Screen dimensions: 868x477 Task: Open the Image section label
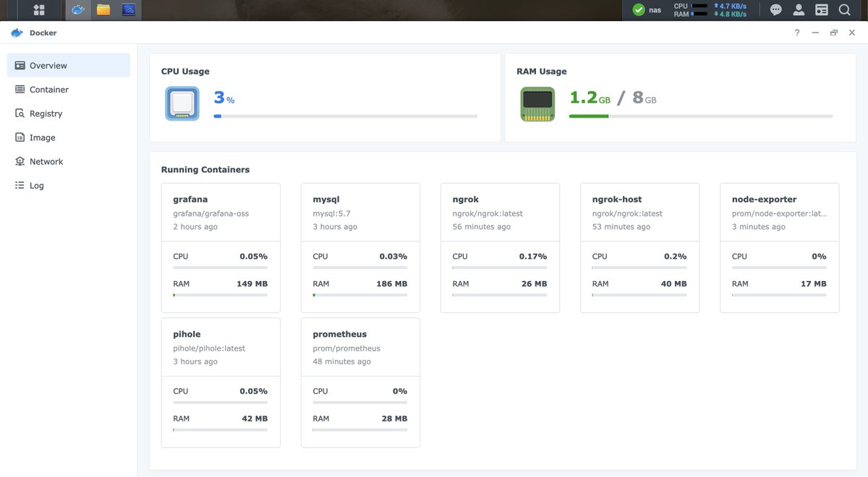tap(43, 137)
